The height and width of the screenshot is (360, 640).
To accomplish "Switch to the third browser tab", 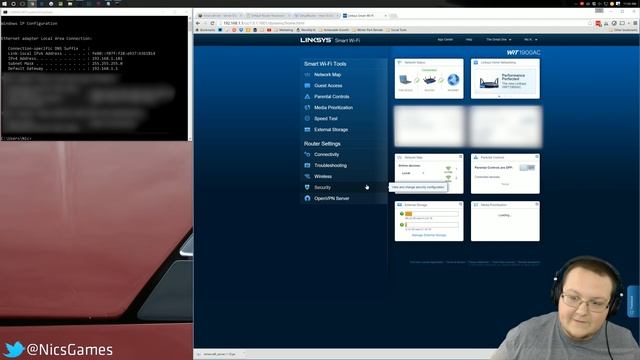I will tap(316, 16).
